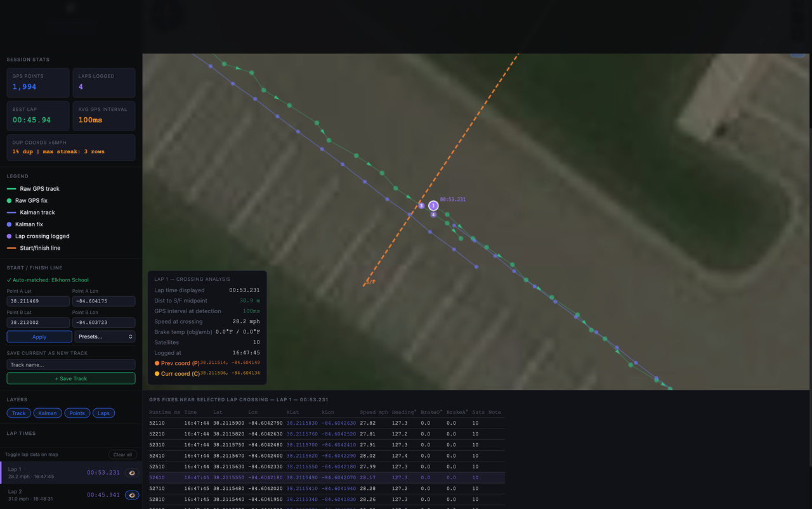Select table row with runtime 52810
812x509 pixels.
(x=327, y=499)
